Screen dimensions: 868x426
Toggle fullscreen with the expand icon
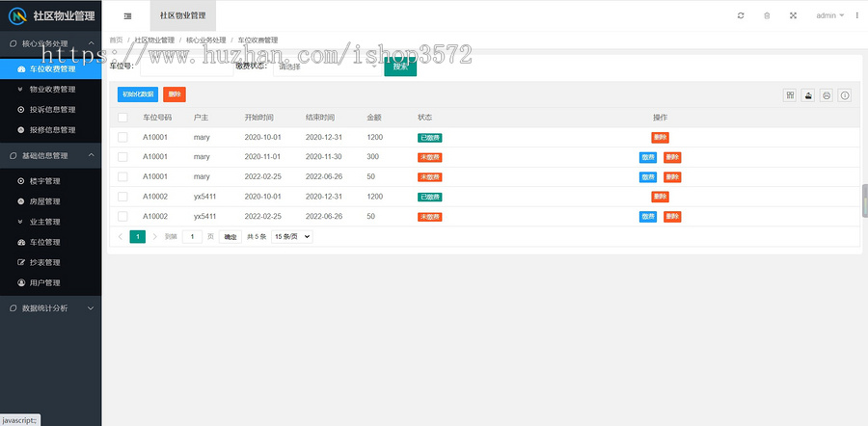point(793,15)
